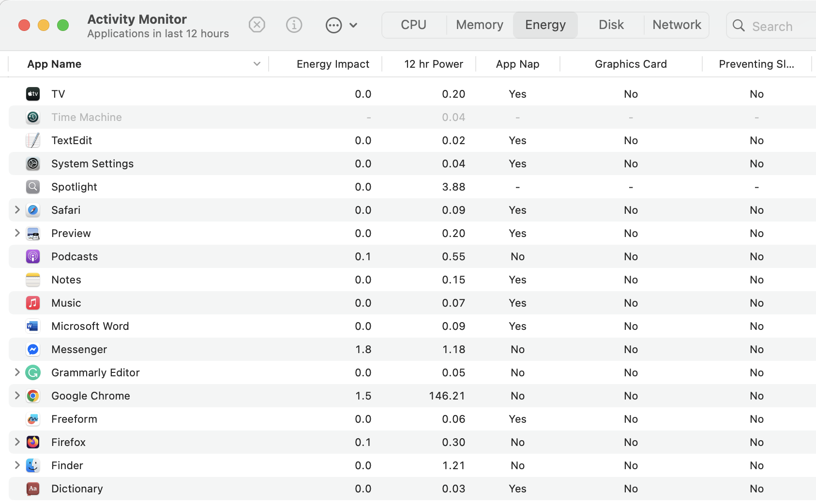
Task: Sort by Energy Impact column header
Action: pos(332,64)
